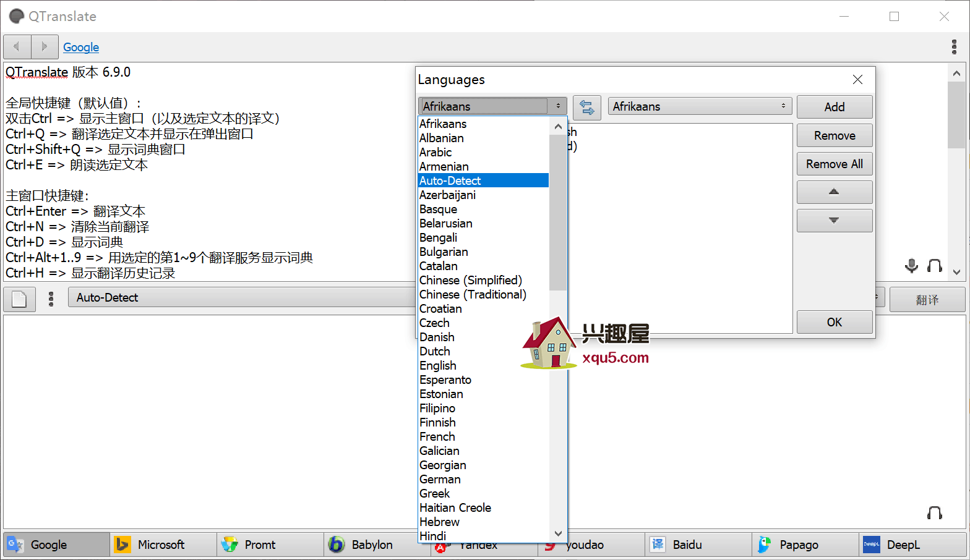Select Czech in the language list
The height and width of the screenshot is (560, 970).
[484, 323]
